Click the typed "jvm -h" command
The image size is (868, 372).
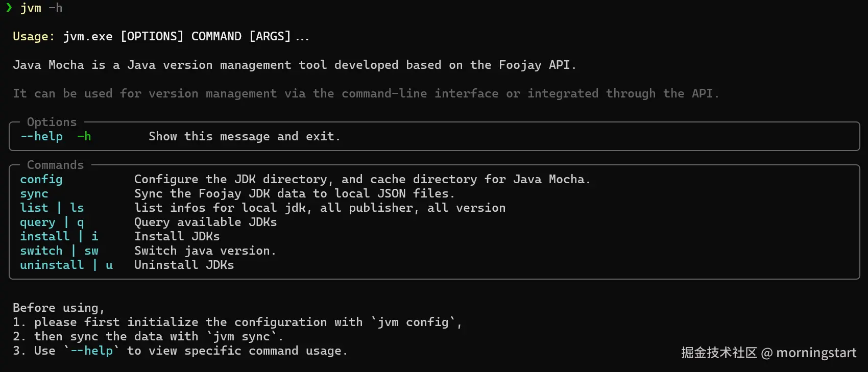click(x=41, y=8)
